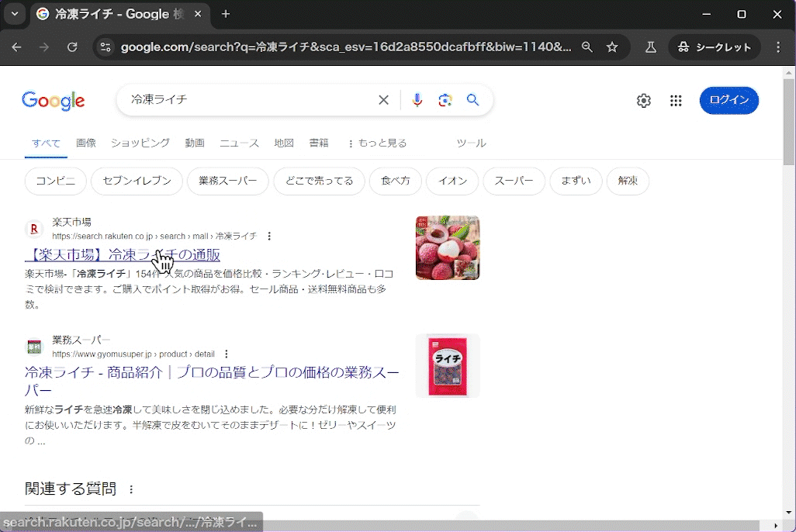
Task: Expand もっと見る menu
Action: [378, 143]
